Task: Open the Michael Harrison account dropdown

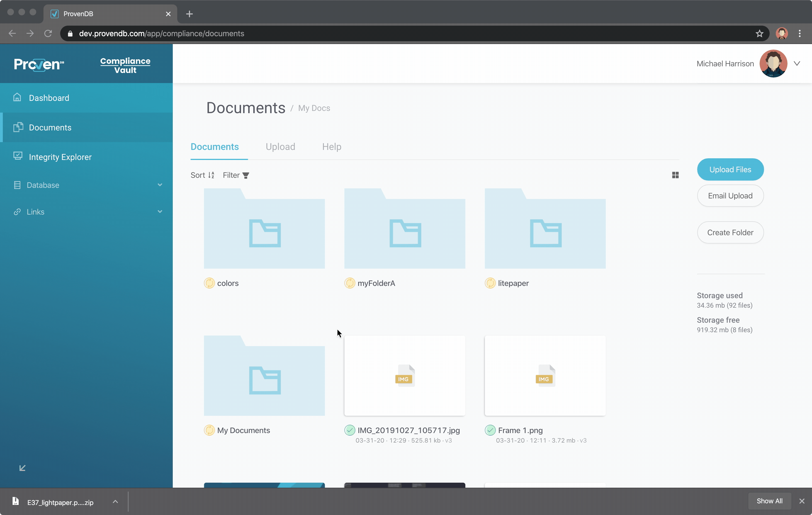Action: click(x=797, y=64)
